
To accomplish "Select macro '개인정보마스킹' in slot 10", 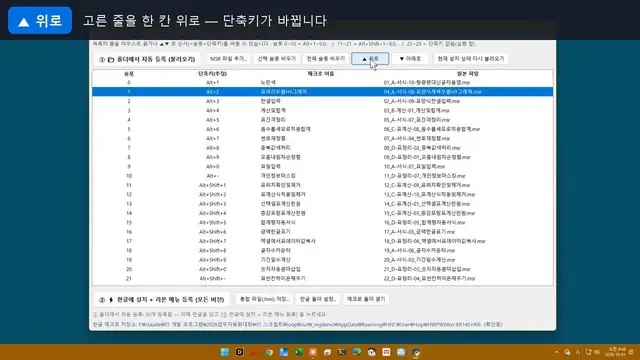I will coord(278,176).
